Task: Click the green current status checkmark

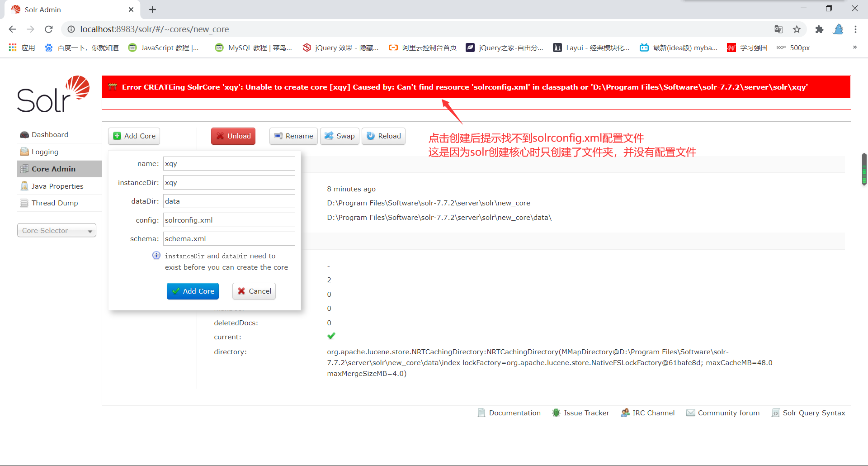Action: click(x=331, y=336)
